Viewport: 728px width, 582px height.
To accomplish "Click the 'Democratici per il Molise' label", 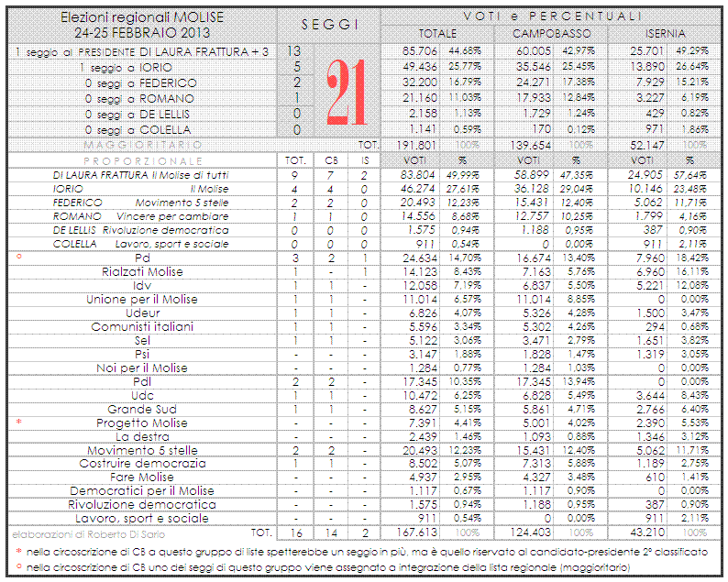I will pyautogui.click(x=142, y=491).
